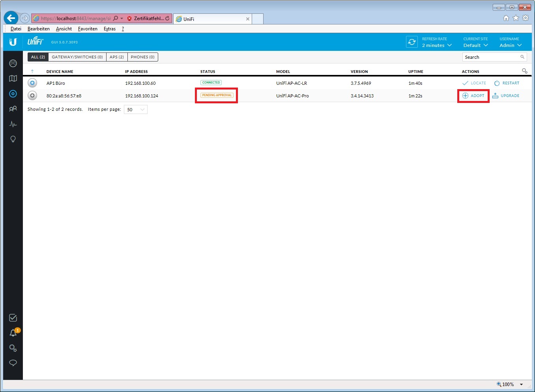Open the Statistics pulse sidebar icon
Image resolution: width=535 pixels, height=392 pixels.
pos(13,124)
